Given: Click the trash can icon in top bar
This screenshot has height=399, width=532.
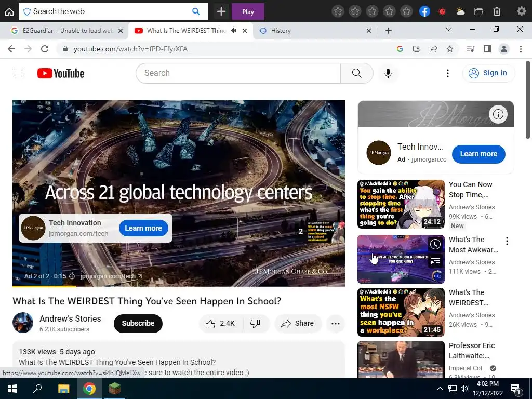Looking at the screenshot, I should pos(497,11).
